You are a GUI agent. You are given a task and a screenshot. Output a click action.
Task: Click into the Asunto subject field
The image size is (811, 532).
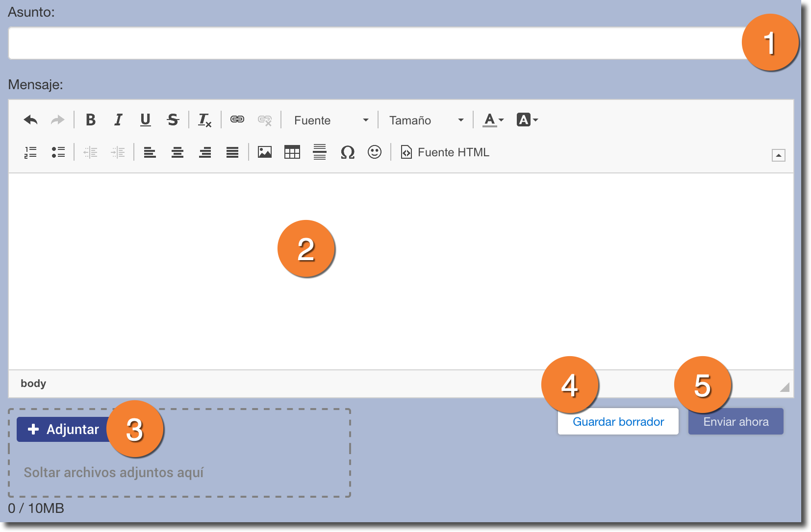click(x=373, y=44)
